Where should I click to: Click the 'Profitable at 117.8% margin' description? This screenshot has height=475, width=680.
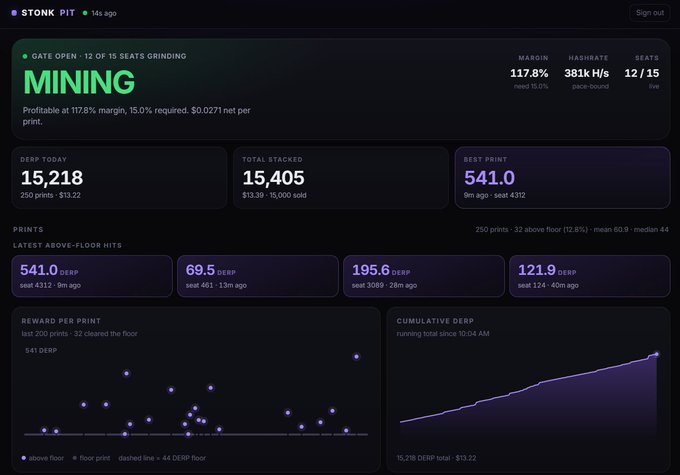tap(137, 116)
